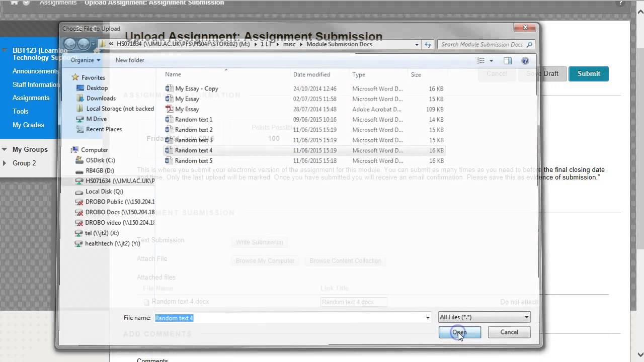Screen dimensions: 644x362
Task: Expand Group 2 in My Groups
Action: tap(5, 163)
